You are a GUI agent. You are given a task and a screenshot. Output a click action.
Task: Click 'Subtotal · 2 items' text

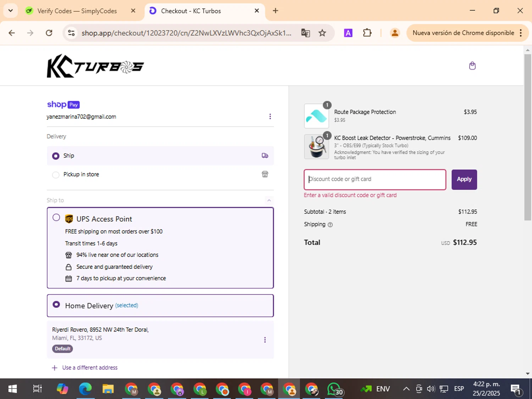point(325,212)
